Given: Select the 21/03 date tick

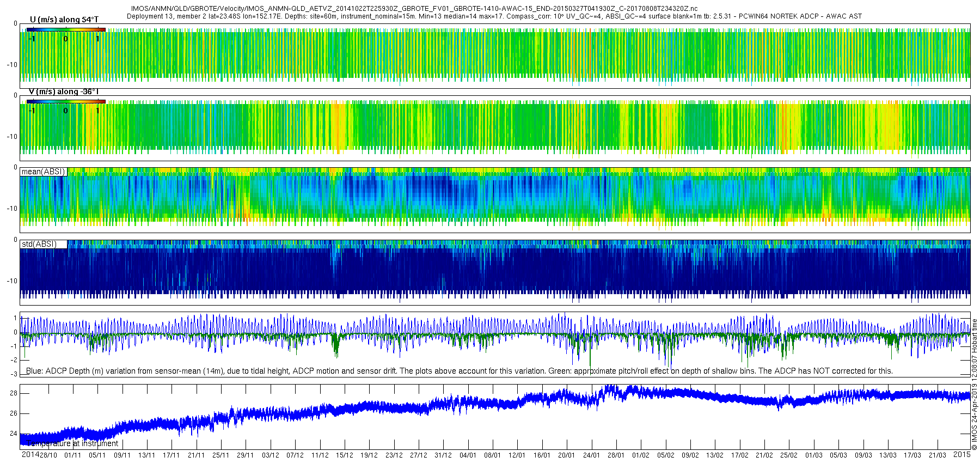Looking at the screenshot, I should pos(937,455).
